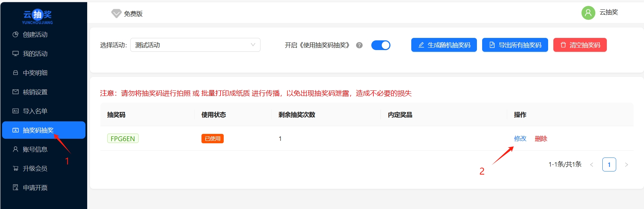Click the remaining count value 1 in FPG6EN row

pyautogui.click(x=280, y=139)
